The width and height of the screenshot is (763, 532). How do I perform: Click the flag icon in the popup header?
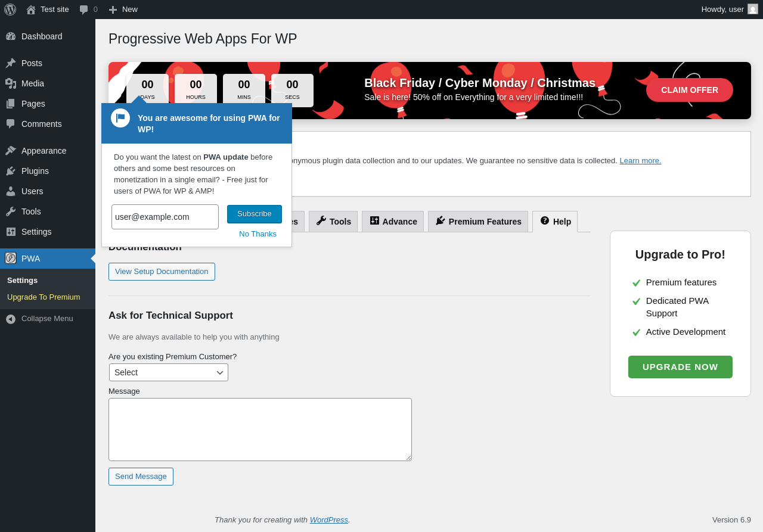click(x=120, y=118)
